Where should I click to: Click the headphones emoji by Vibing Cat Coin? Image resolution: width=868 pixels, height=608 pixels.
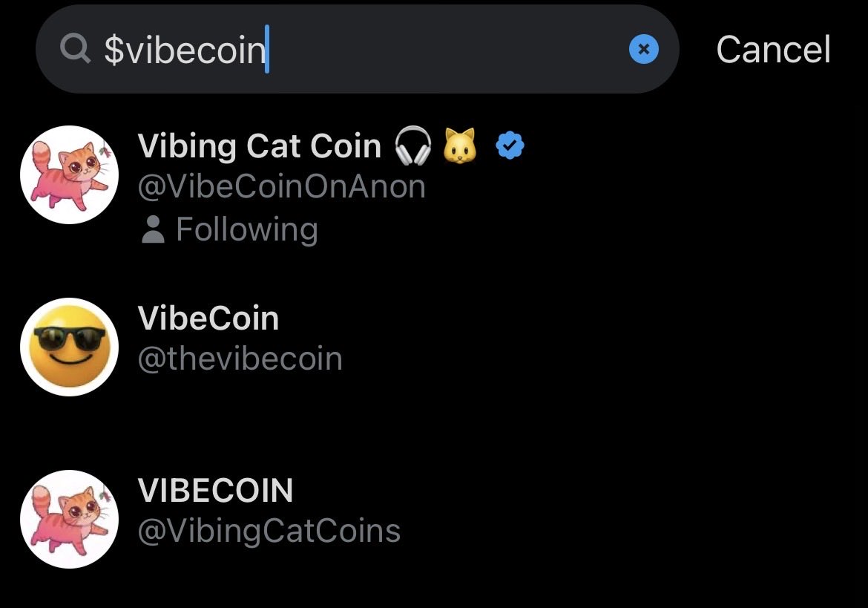[413, 146]
